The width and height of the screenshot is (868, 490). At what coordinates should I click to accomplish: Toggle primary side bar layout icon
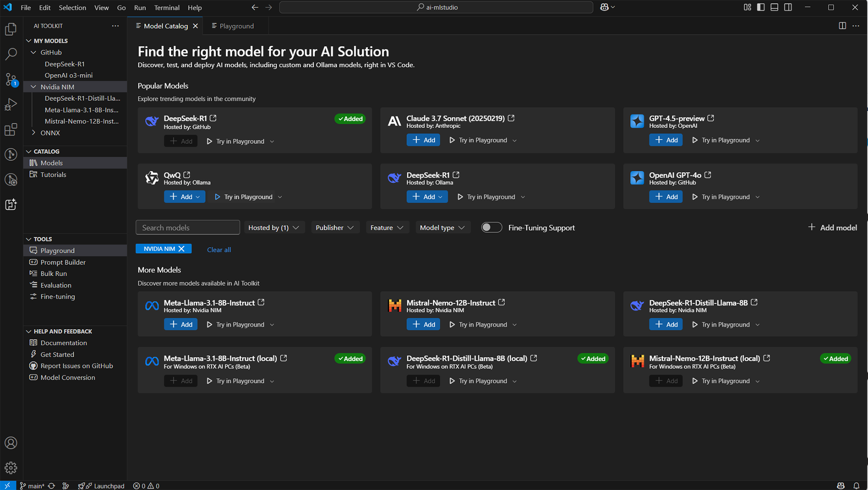(761, 7)
